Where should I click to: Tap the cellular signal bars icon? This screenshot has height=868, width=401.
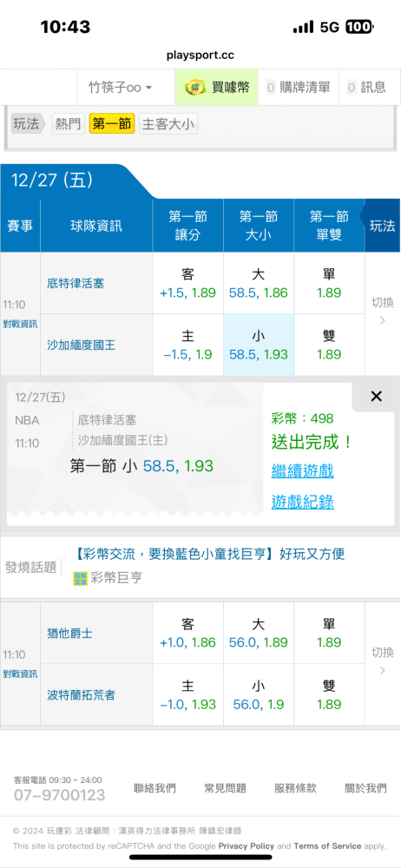(x=303, y=27)
